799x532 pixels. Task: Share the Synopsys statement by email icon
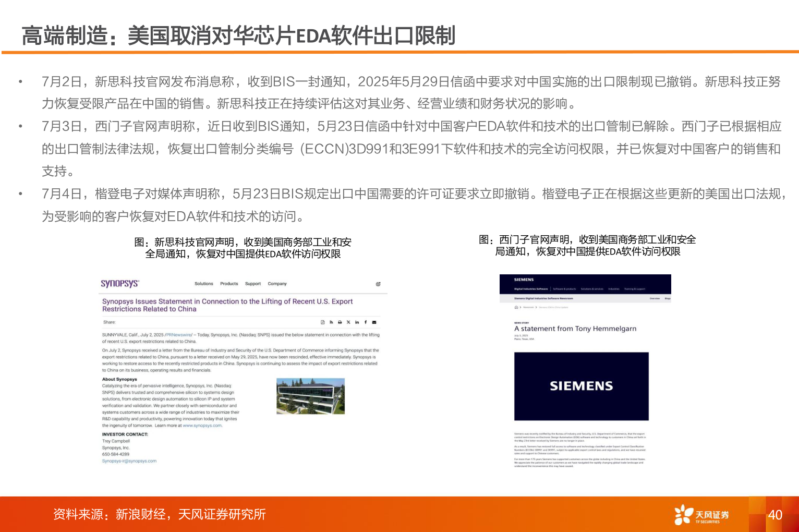pos(374,322)
